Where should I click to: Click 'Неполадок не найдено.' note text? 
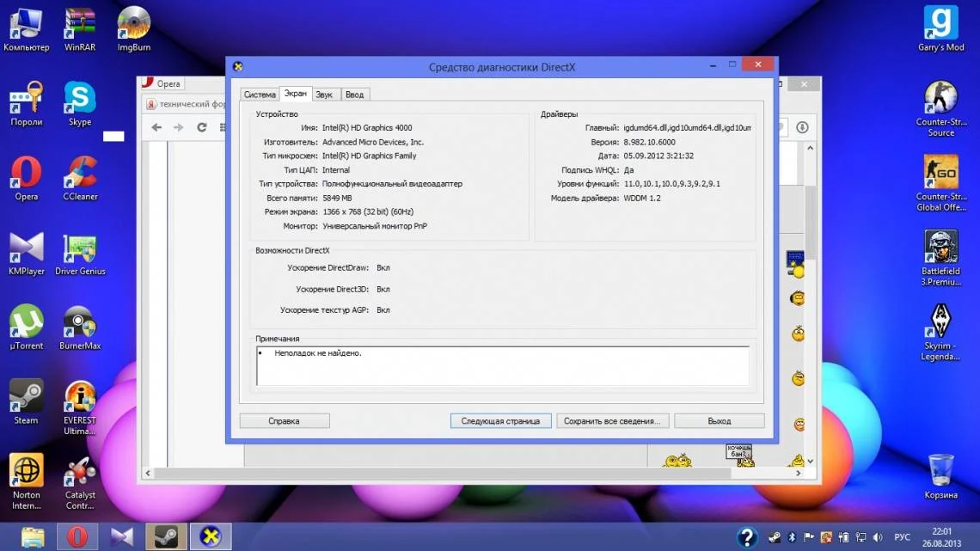coord(317,353)
